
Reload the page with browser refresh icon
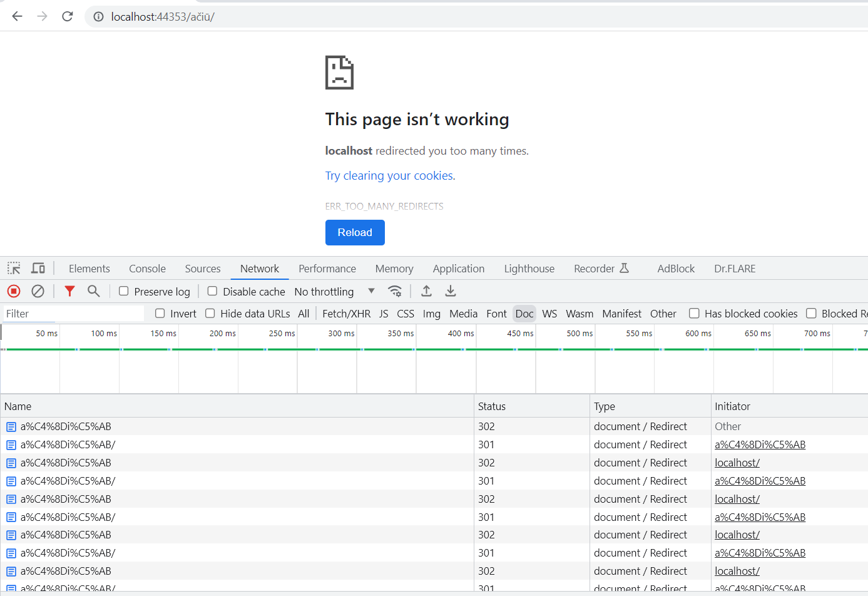click(x=68, y=17)
